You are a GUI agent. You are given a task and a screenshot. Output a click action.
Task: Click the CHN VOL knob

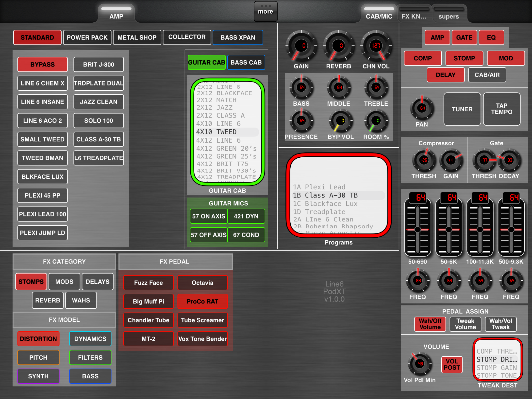click(376, 46)
